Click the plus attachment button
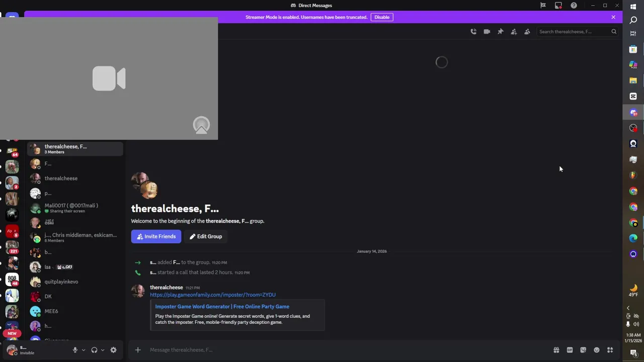 138,350
